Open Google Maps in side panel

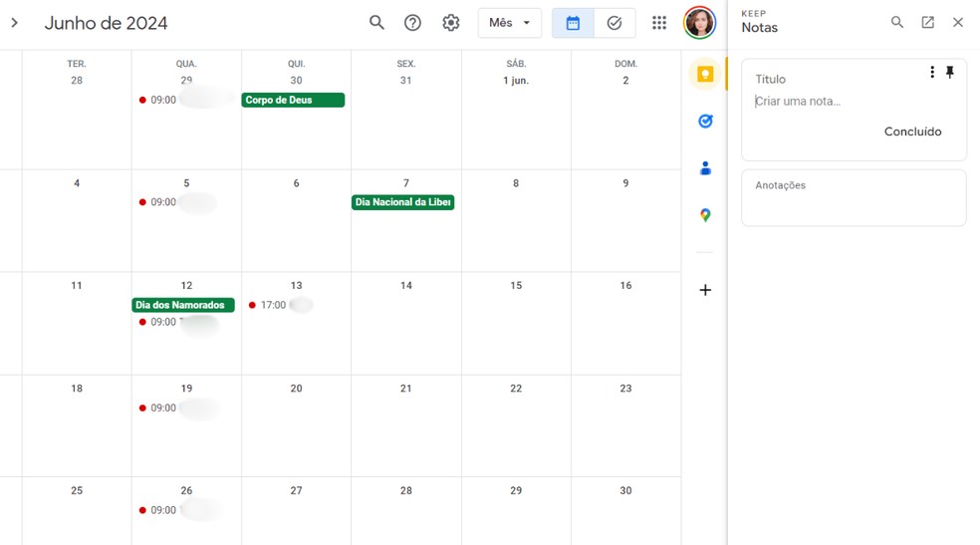705,215
